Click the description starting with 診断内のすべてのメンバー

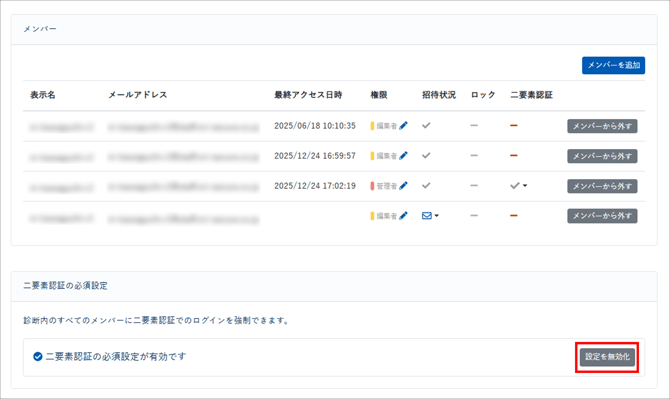tap(156, 320)
